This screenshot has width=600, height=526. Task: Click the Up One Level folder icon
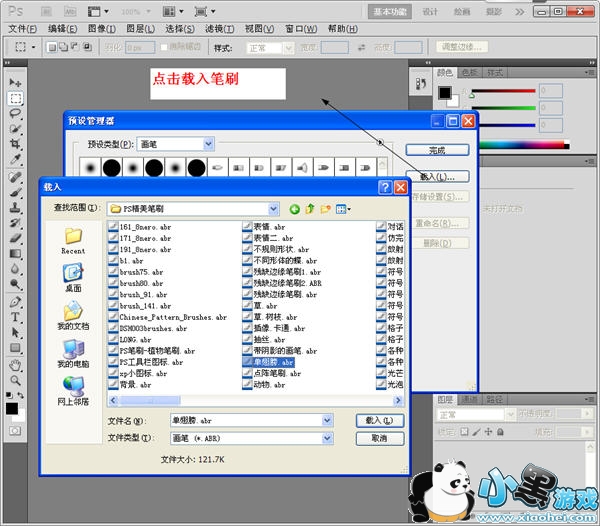311,209
